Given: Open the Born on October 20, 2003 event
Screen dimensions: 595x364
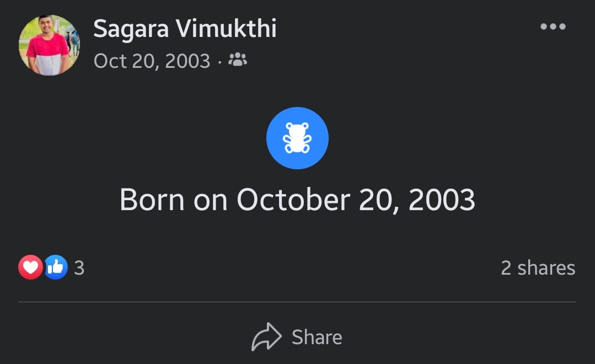Looking at the screenshot, I should [297, 200].
